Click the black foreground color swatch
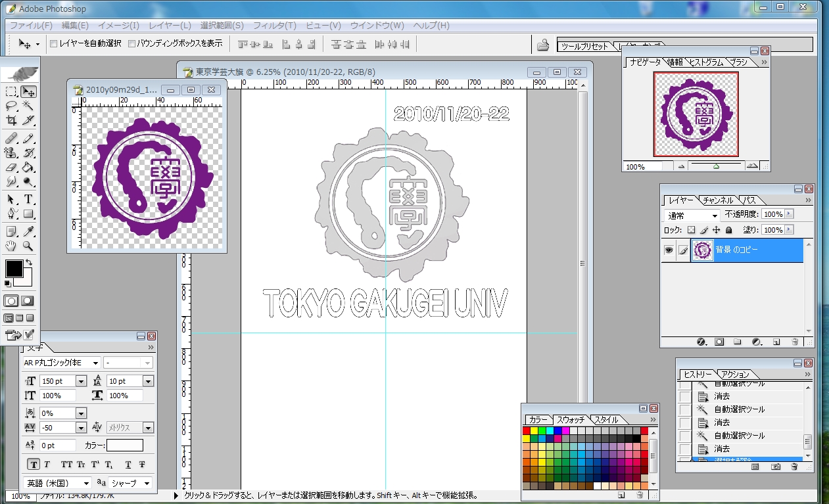Screen dimensions: 829x504 point(13,268)
